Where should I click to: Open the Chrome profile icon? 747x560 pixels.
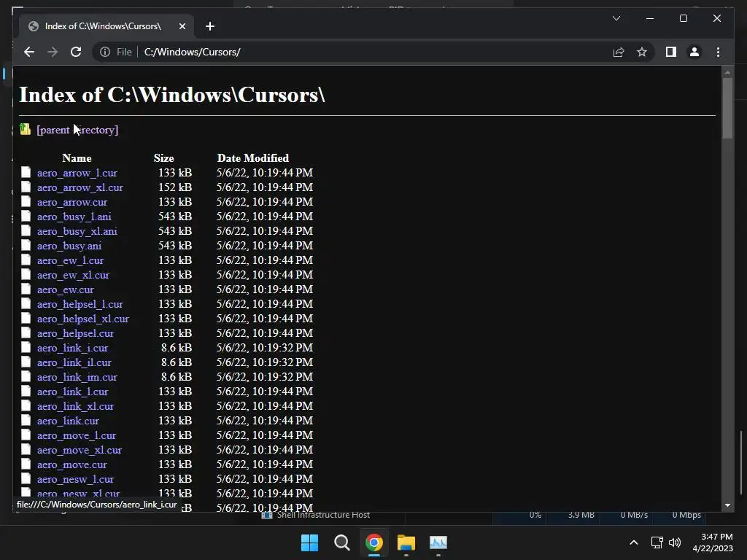point(694,52)
